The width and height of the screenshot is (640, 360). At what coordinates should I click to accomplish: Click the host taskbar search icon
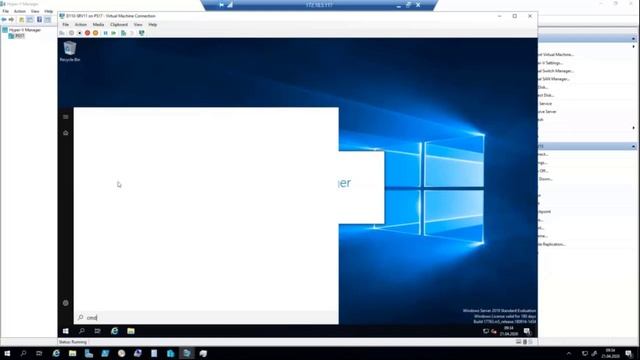[x=23, y=353]
